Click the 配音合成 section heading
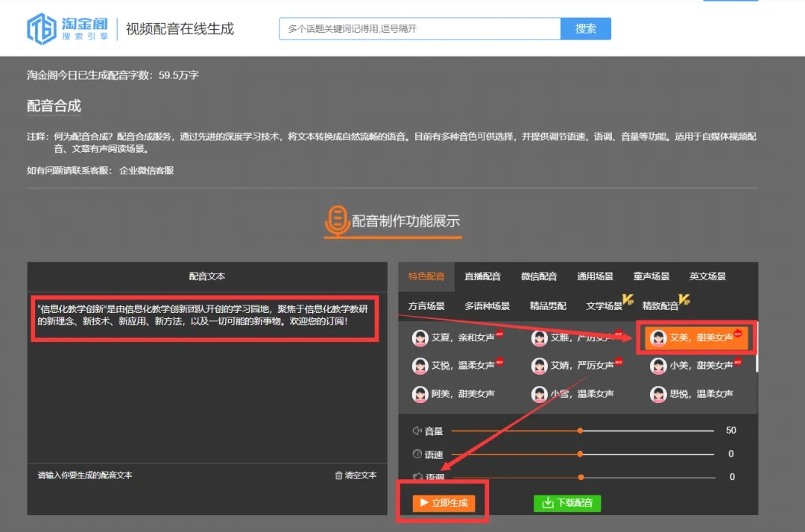This screenshot has height=532, width=805. (x=54, y=107)
